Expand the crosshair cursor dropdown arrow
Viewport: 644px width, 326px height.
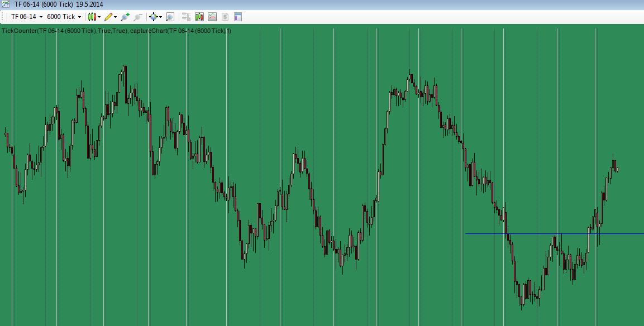[x=161, y=17]
